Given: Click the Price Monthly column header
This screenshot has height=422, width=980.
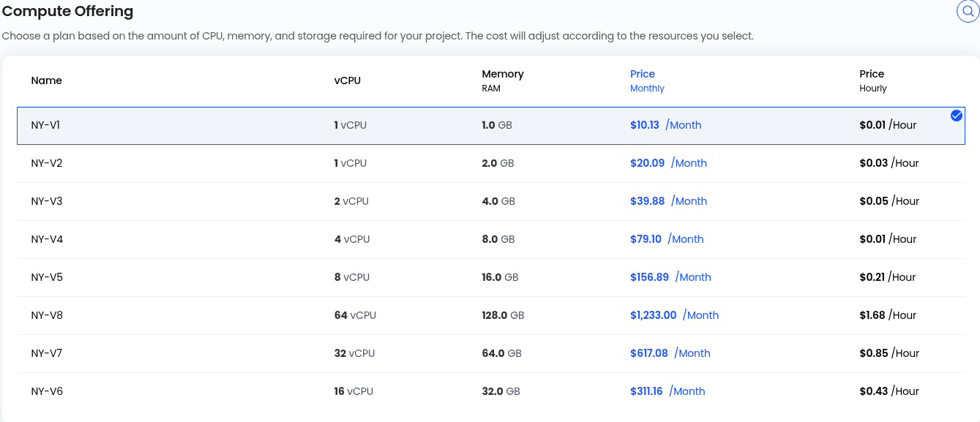Looking at the screenshot, I should (x=647, y=80).
